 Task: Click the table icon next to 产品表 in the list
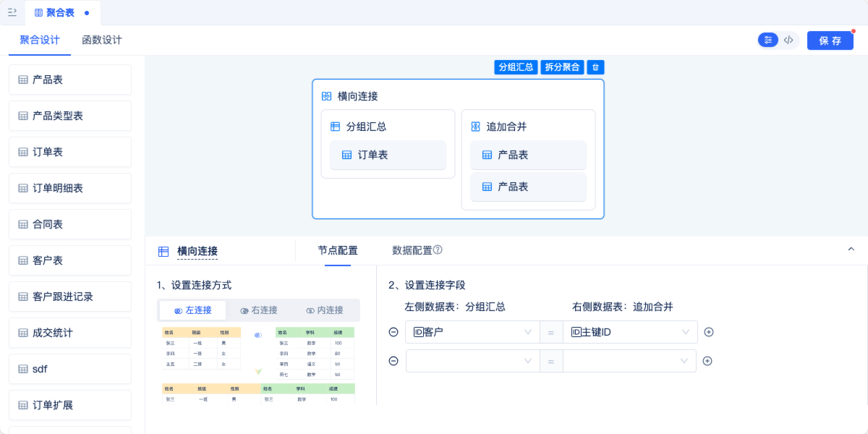[x=23, y=80]
